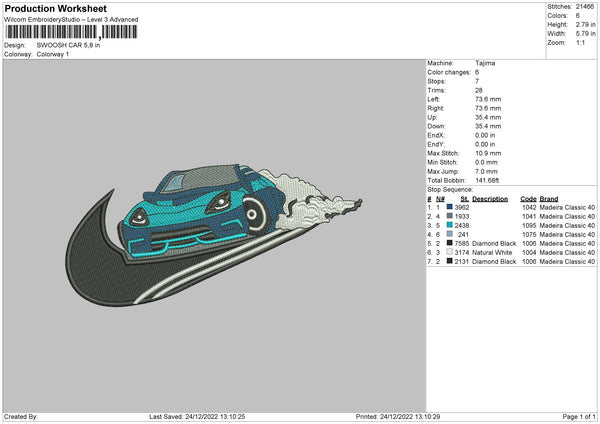The image size is (600, 424).
Task: Click the 'Stop Sequence:' heading
Action: (450, 190)
